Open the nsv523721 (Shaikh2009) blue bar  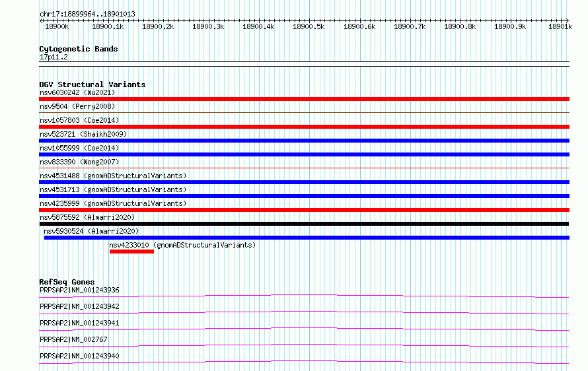(x=304, y=141)
